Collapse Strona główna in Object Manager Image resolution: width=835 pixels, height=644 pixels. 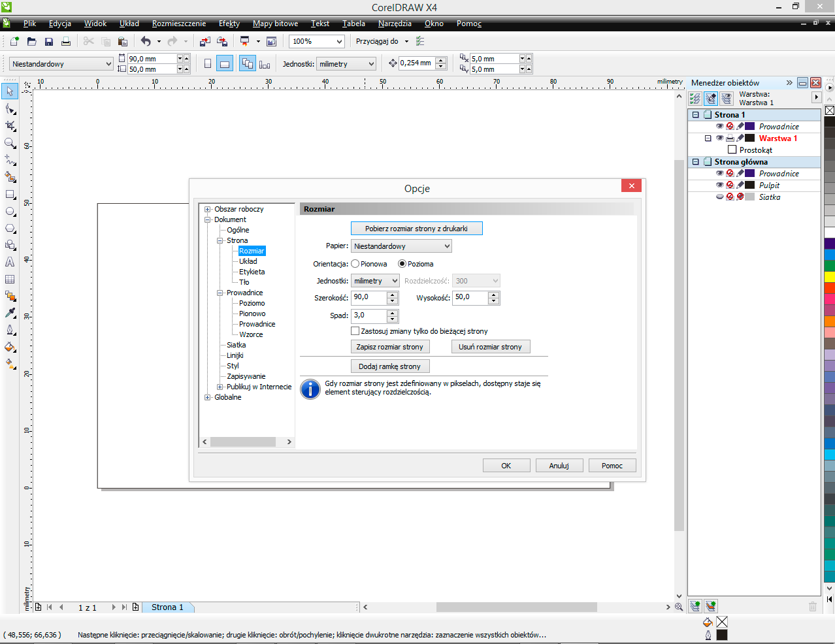point(696,162)
